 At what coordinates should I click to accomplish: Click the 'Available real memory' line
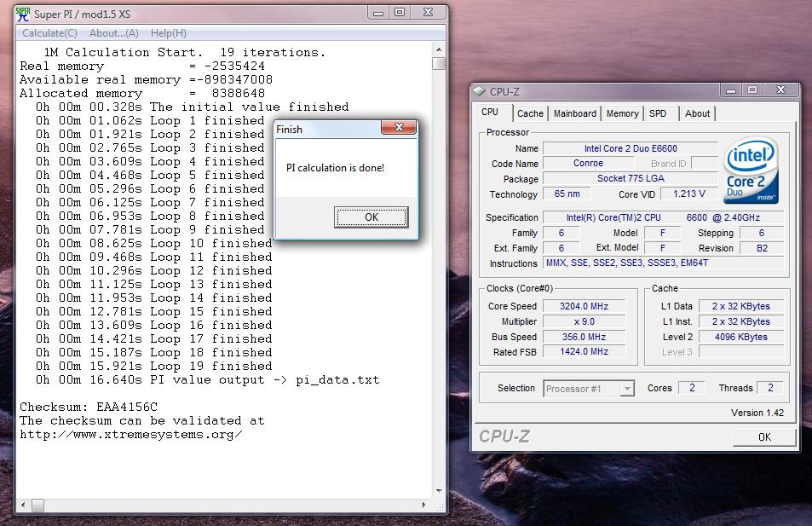pyautogui.click(x=146, y=80)
